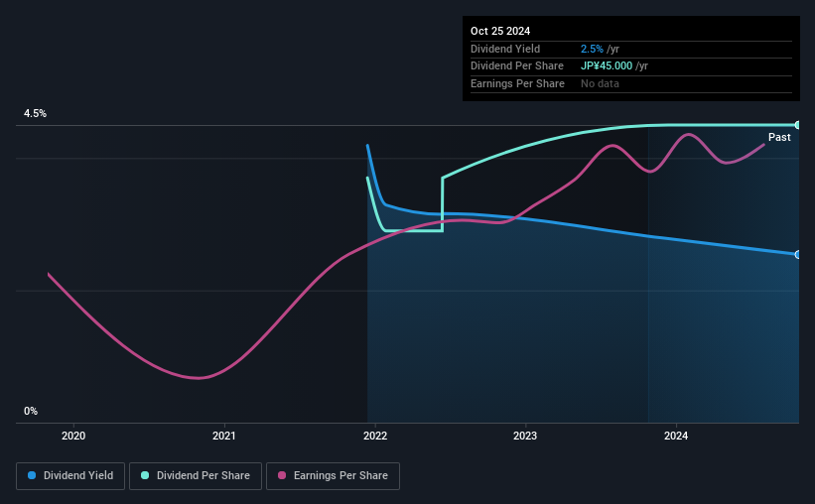Screen dimensions: 815x504
Task: Click the 4.5% y-axis label
Action: coord(35,113)
